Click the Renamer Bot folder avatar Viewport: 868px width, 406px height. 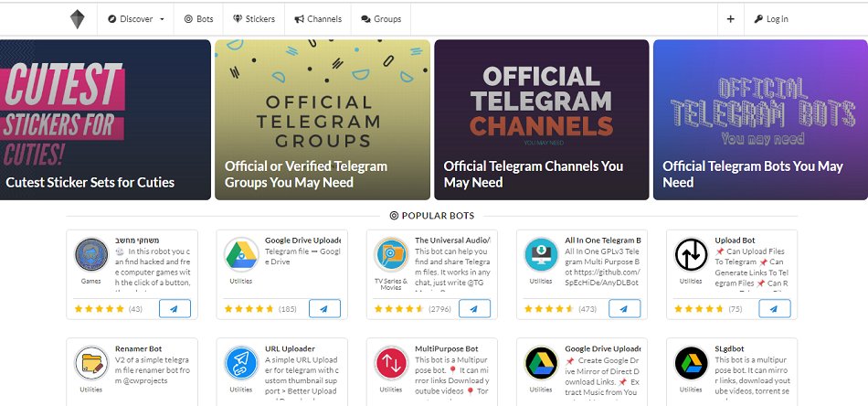[91, 363]
